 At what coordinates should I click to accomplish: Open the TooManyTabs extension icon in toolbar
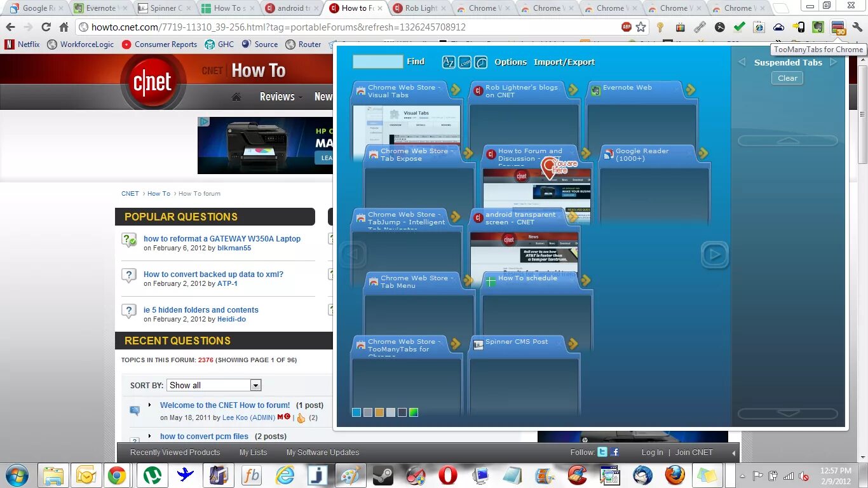click(x=838, y=27)
